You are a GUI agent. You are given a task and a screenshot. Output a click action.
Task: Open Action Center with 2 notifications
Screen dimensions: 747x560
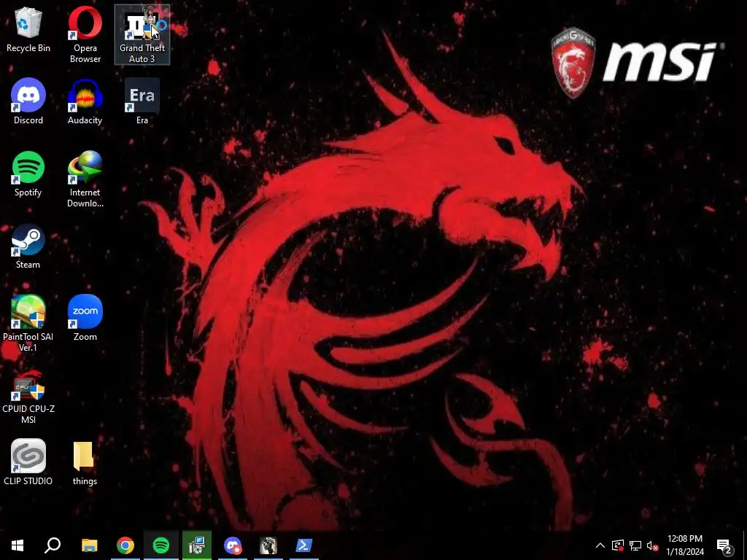[x=724, y=545]
